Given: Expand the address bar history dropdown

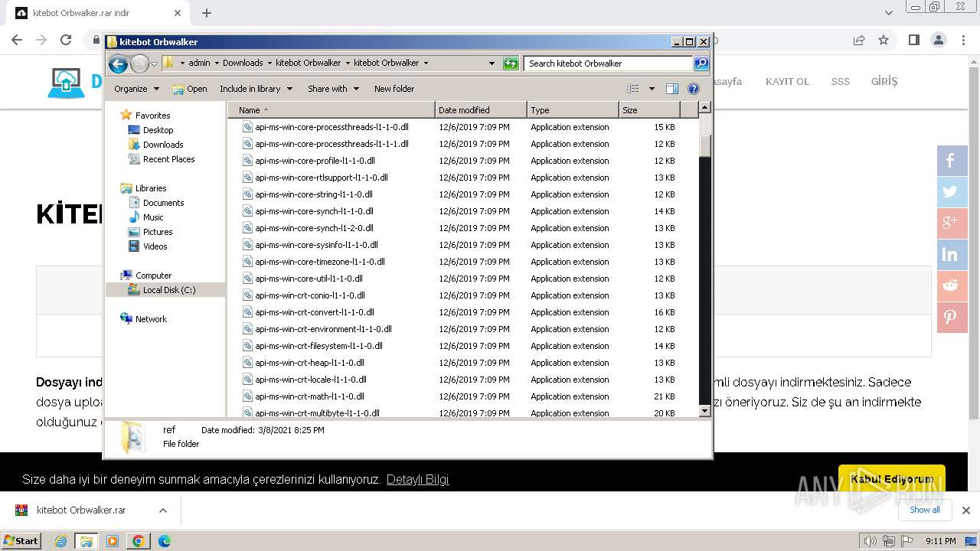Looking at the screenshot, I should click(492, 64).
